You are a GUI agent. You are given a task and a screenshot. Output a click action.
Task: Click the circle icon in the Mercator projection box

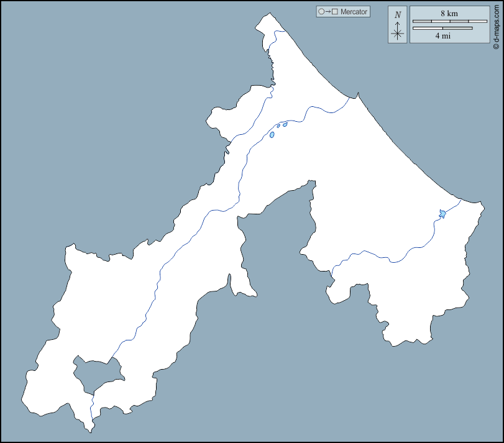point(321,12)
